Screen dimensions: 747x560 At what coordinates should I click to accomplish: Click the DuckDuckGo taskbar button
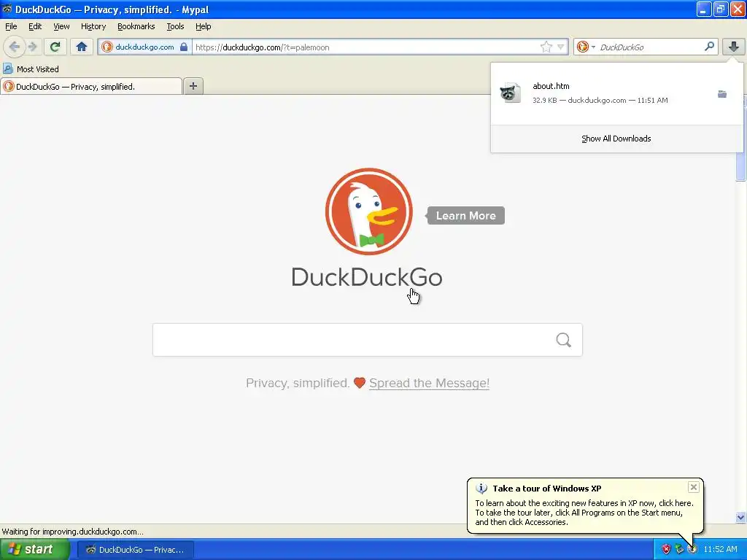pyautogui.click(x=135, y=550)
